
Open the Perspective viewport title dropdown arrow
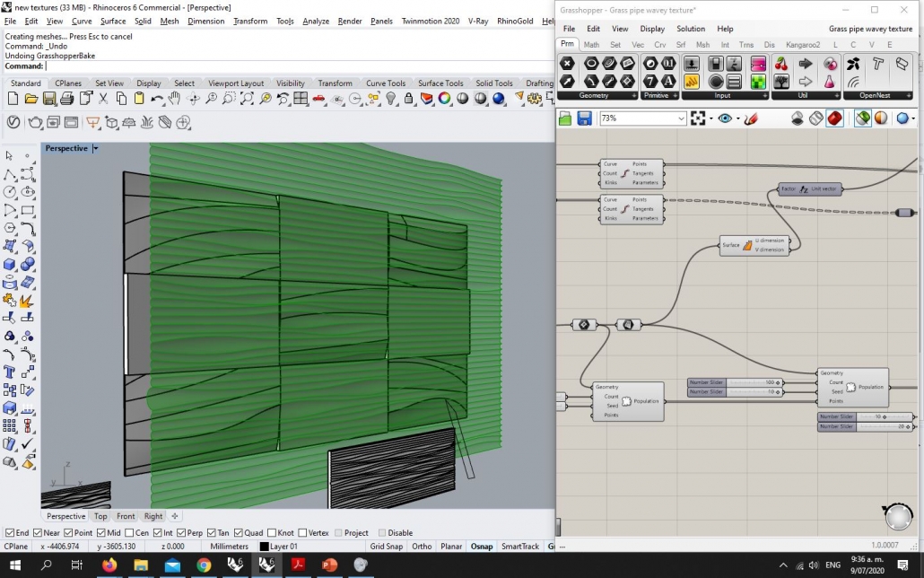pyautogui.click(x=96, y=149)
